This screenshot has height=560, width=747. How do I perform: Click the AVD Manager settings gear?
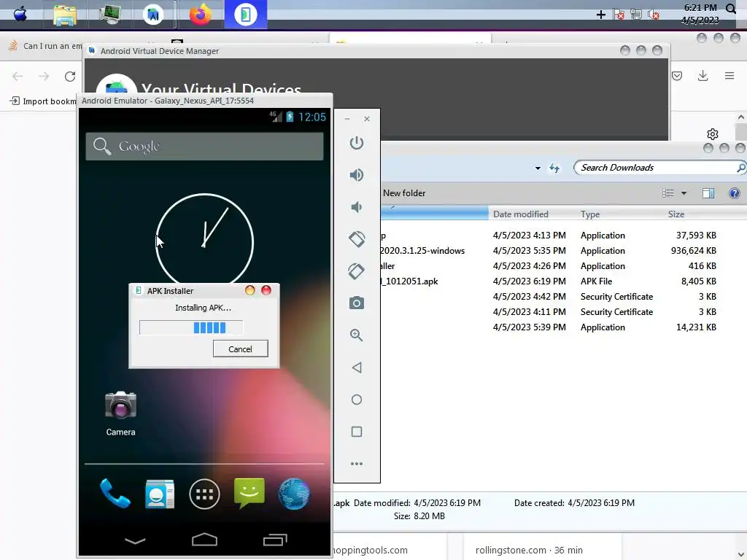[x=712, y=134]
